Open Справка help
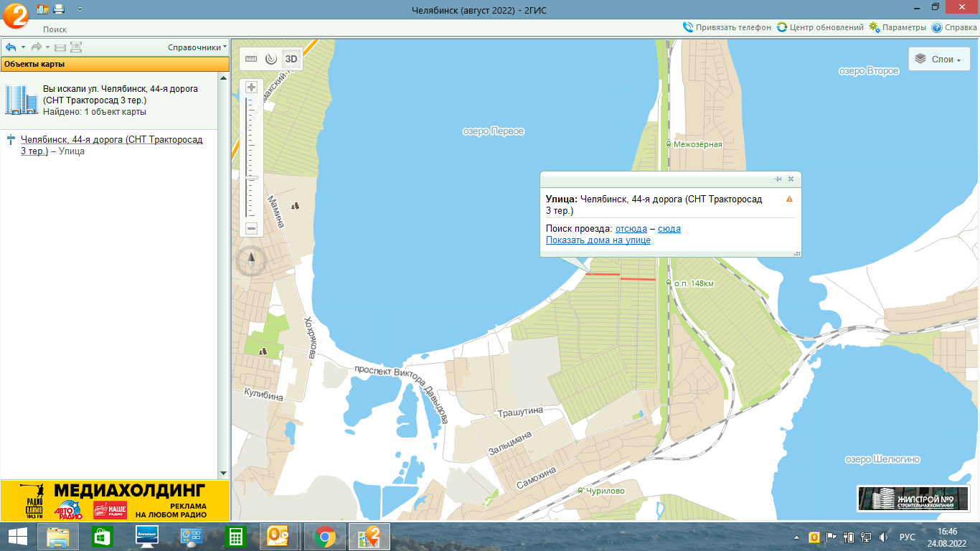The width and height of the screenshot is (980, 551). pos(954,27)
